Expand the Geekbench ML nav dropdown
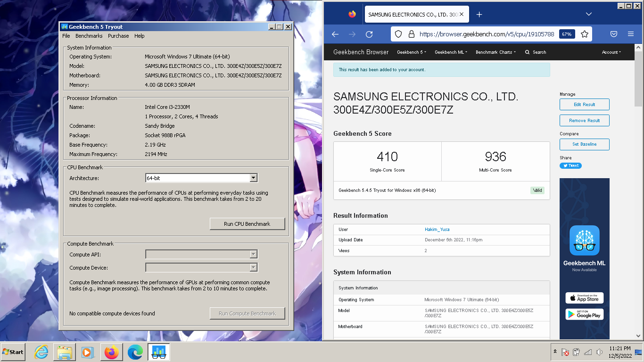 [451, 52]
